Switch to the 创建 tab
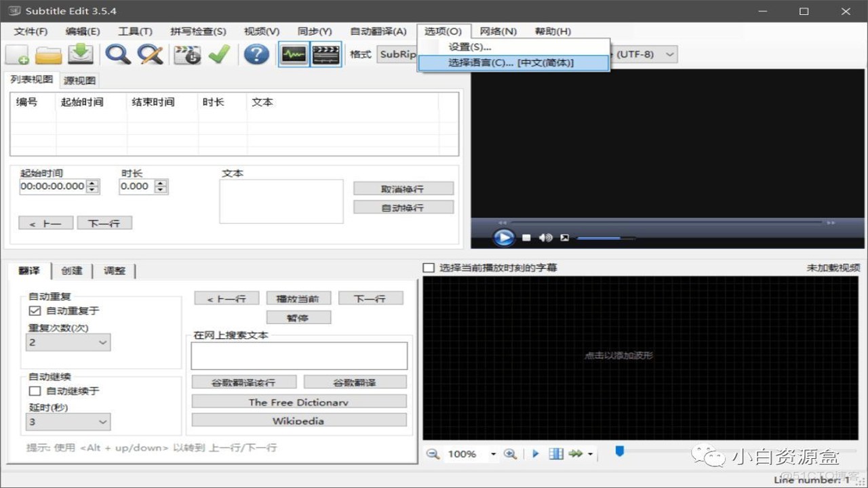Viewport: 868px width, 488px height. (x=72, y=270)
